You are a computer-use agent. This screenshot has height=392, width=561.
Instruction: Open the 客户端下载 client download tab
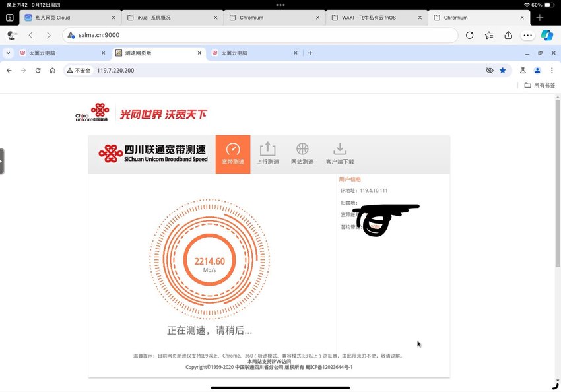coord(340,154)
